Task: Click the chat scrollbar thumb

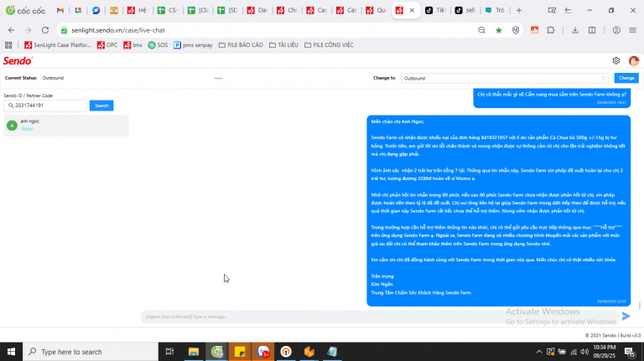Action: [x=640, y=305]
